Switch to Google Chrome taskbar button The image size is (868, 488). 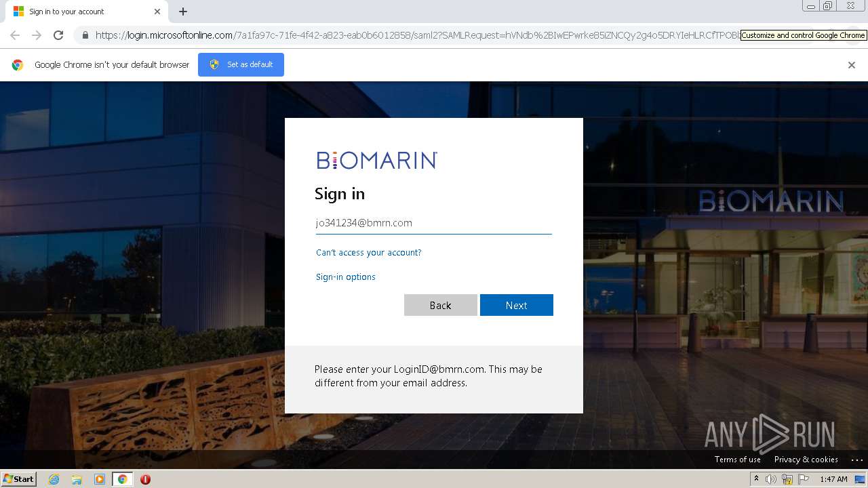(122, 479)
